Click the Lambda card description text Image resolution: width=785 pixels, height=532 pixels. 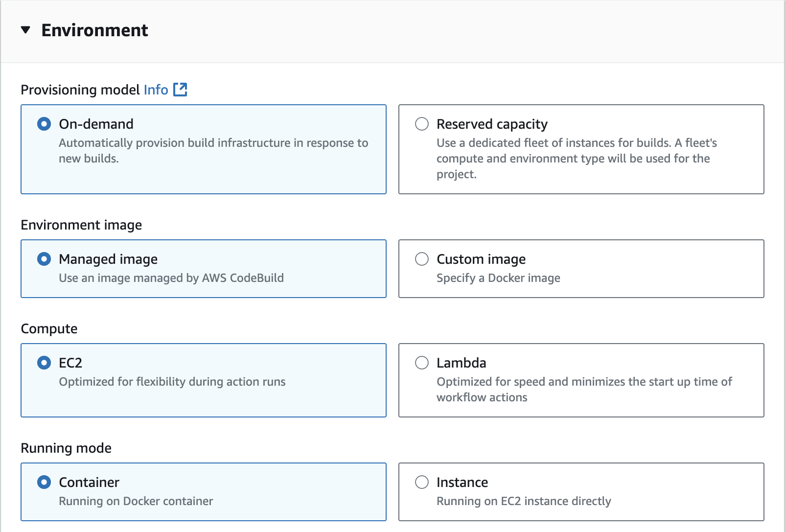pyautogui.click(x=584, y=389)
